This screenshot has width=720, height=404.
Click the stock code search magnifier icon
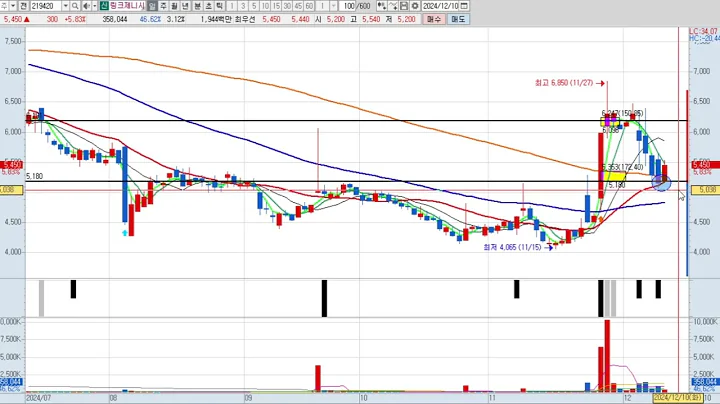(75, 6)
